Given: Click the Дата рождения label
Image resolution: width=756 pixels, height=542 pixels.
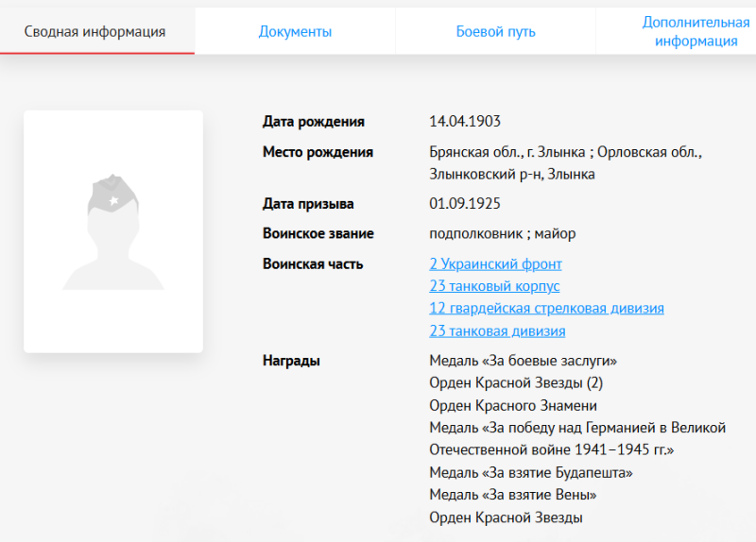Looking at the screenshot, I should [x=314, y=122].
